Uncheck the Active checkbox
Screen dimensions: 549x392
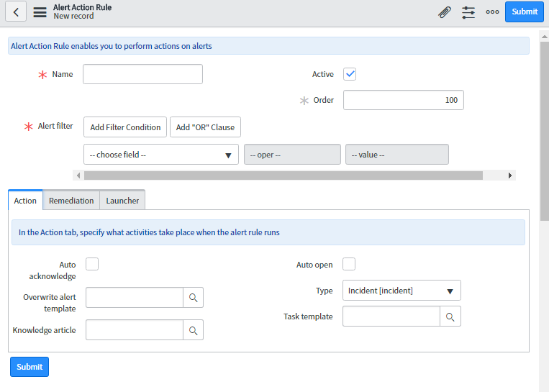point(350,74)
